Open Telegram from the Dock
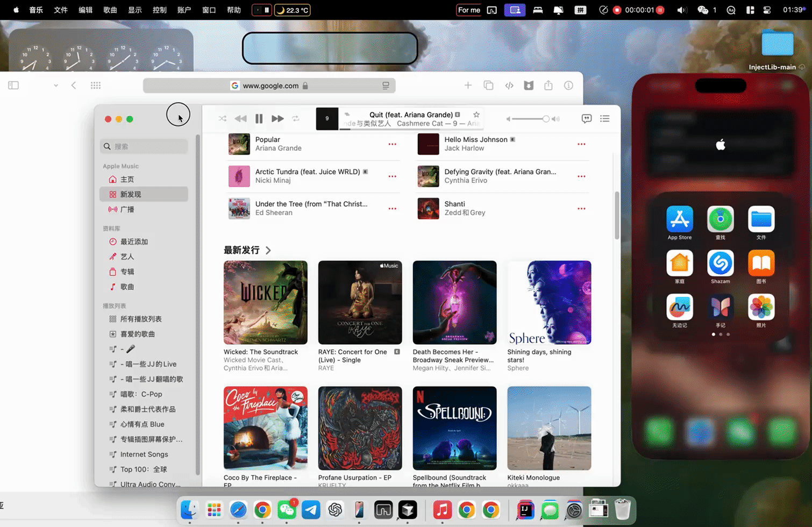 point(311,509)
